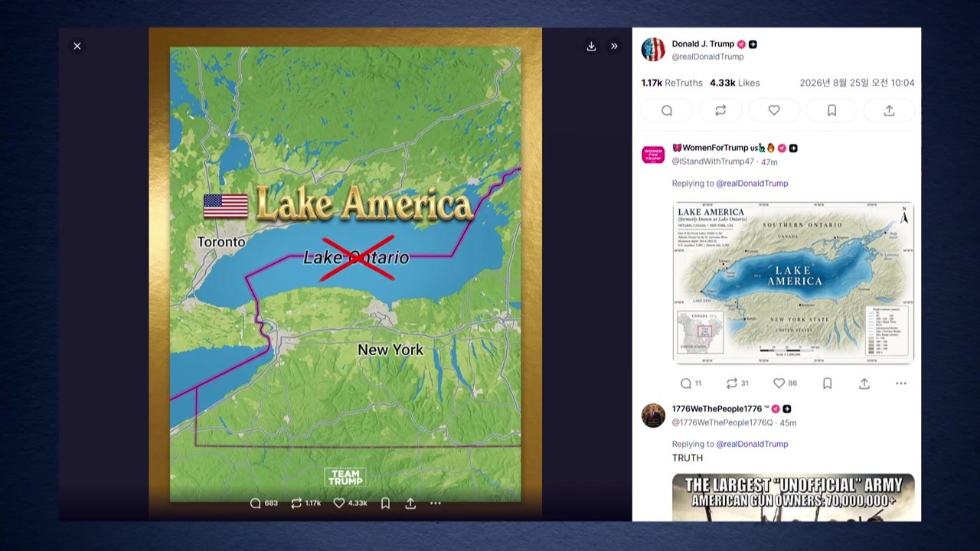
Task: Open the Lake America relief map in WomenForTrump's reply
Action: click(x=793, y=282)
